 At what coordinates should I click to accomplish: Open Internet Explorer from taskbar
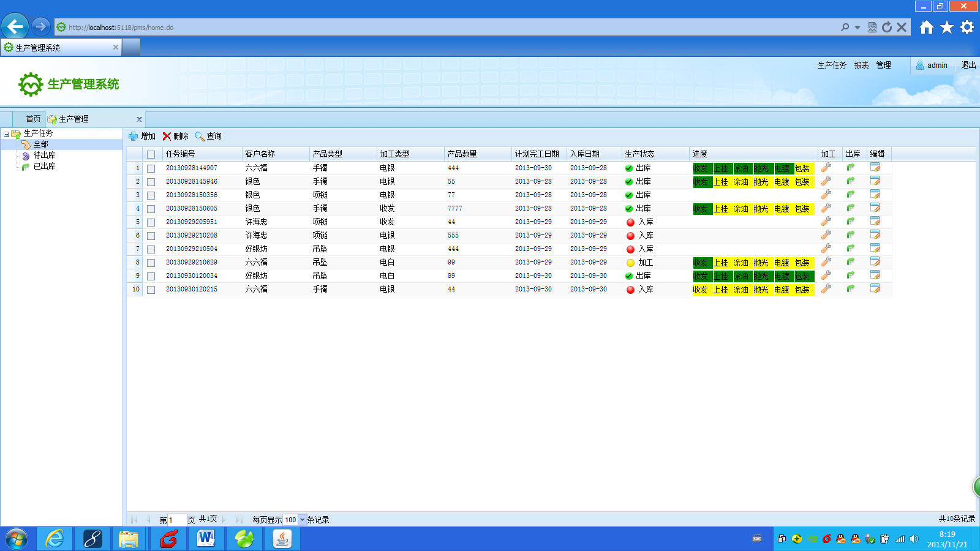(55, 539)
